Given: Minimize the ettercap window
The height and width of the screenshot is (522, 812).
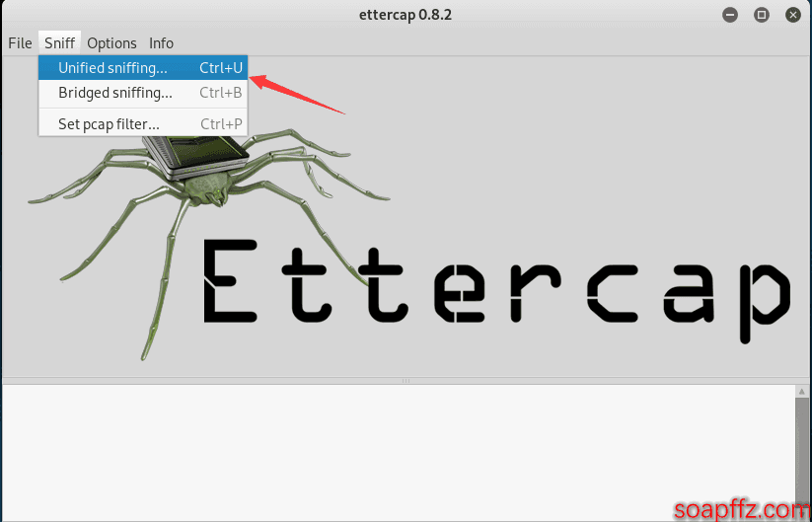Looking at the screenshot, I should [x=730, y=15].
